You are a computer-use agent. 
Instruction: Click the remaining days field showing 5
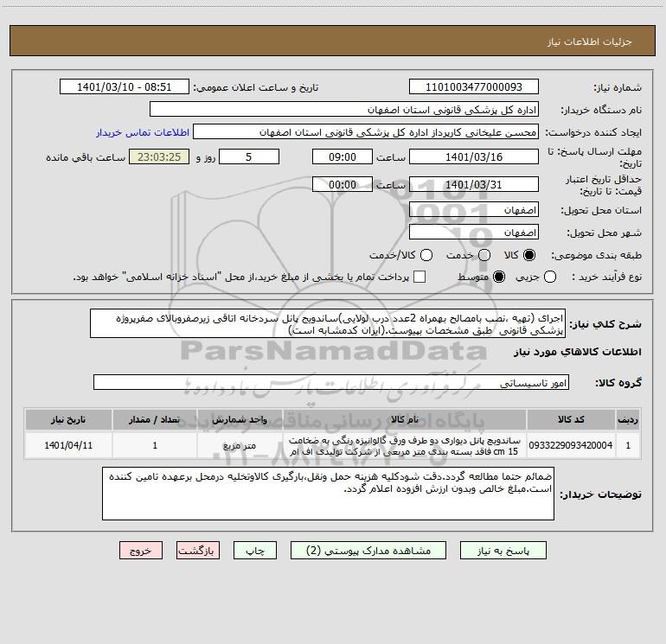pos(249,156)
